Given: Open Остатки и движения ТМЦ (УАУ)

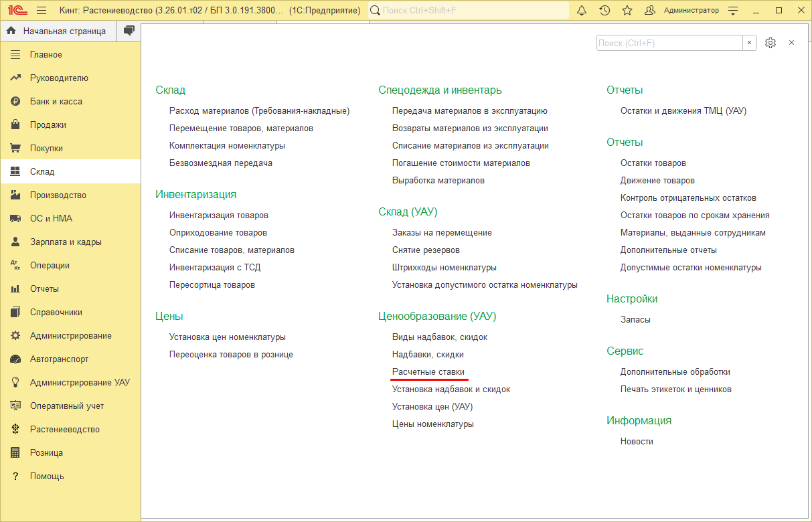Looking at the screenshot, I should pyautogui.click(x=683, y=111).
